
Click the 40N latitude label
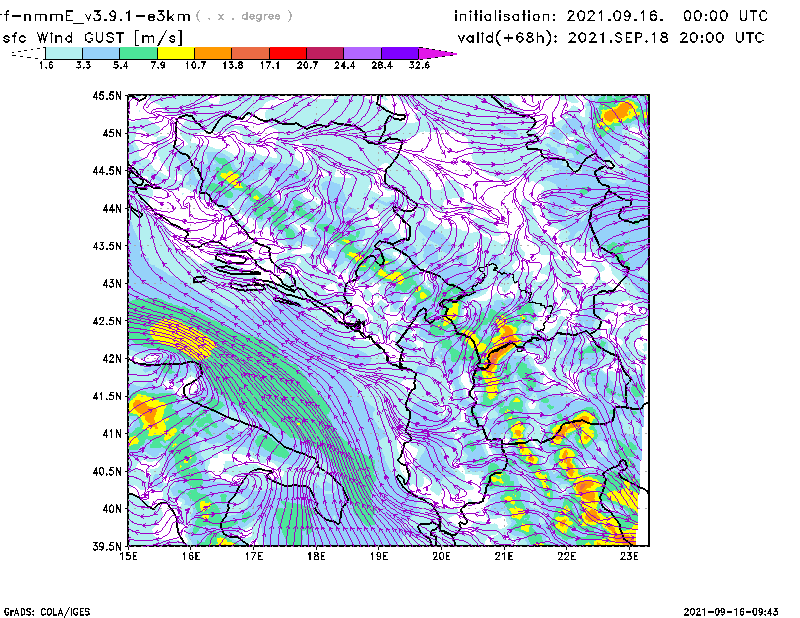(x=112, y=509)
